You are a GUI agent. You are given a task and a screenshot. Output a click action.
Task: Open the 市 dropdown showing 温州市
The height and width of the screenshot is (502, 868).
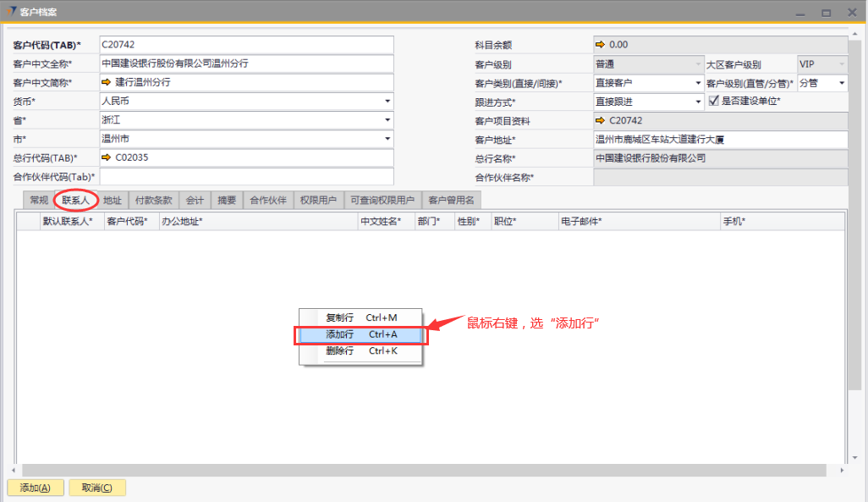(387, 139)
